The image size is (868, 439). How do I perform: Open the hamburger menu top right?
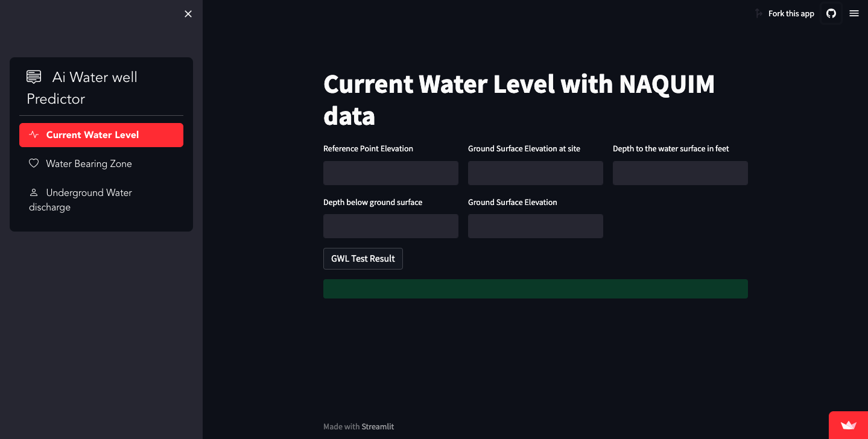(x=854, y=13)
